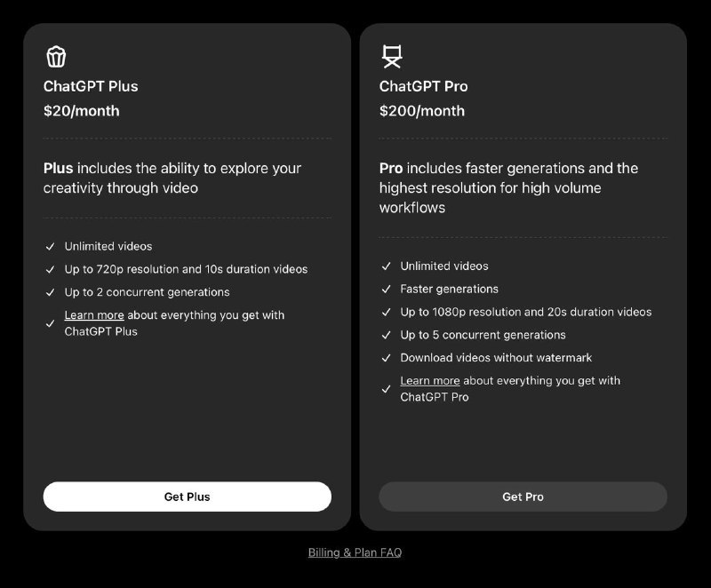Click the Plus plan description text
The width and height of the screenshot is (711, 588).
click(172, 178)
